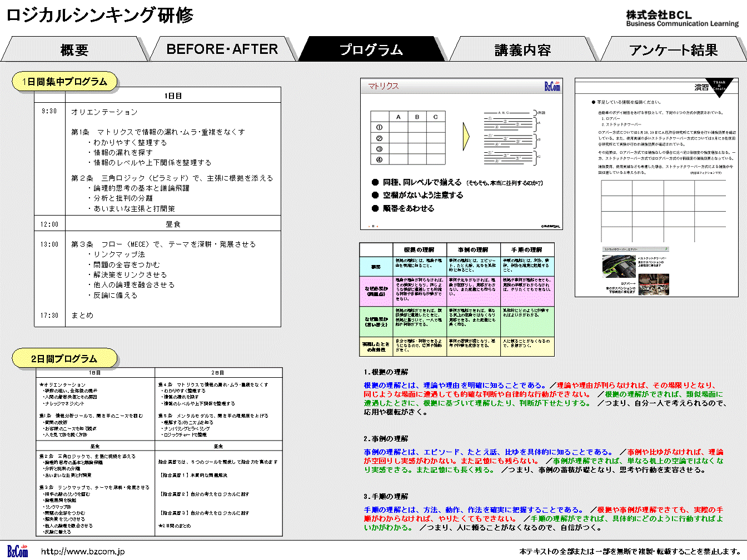The image size is (747, 560).
Task: Click the 情報の漏れを探す bullet in 1日 program
Action: click(120, 153)
